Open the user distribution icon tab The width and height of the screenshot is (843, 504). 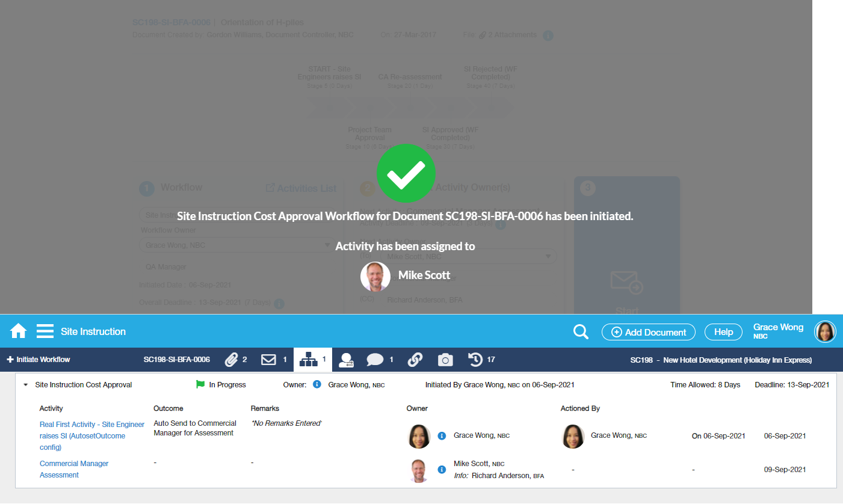(346, 360)
